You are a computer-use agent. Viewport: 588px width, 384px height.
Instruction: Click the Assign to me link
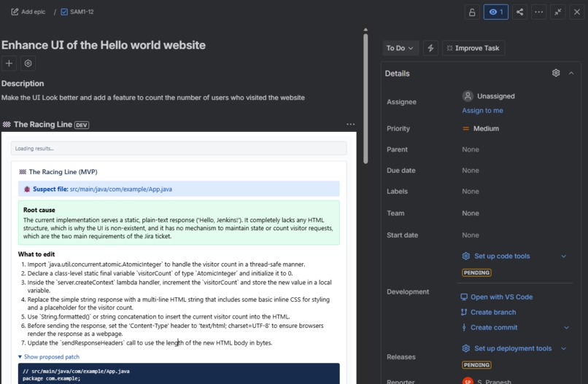(482, 111)
